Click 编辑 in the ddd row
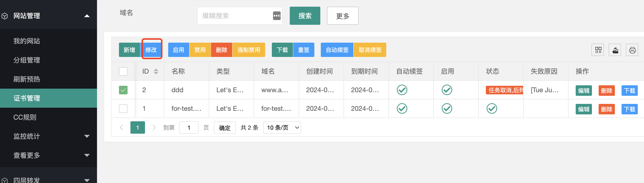644x183 pixels. tap(584, 91)
